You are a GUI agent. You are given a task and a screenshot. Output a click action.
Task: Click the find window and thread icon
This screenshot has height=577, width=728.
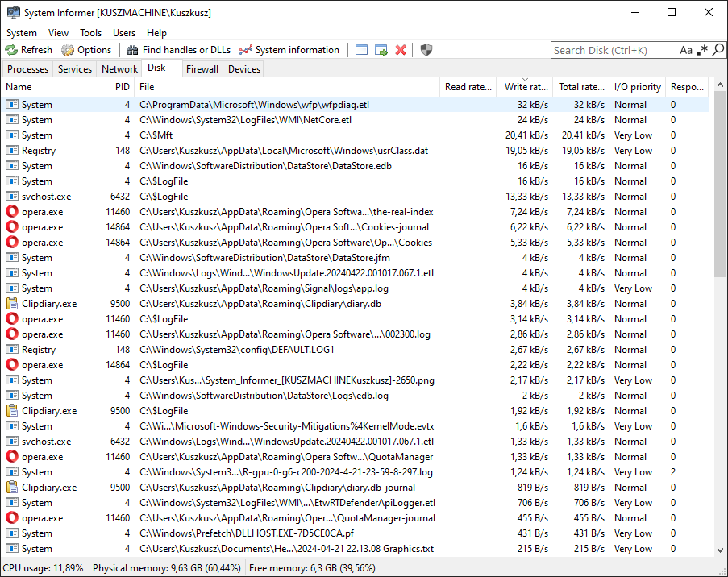[381, 50]
